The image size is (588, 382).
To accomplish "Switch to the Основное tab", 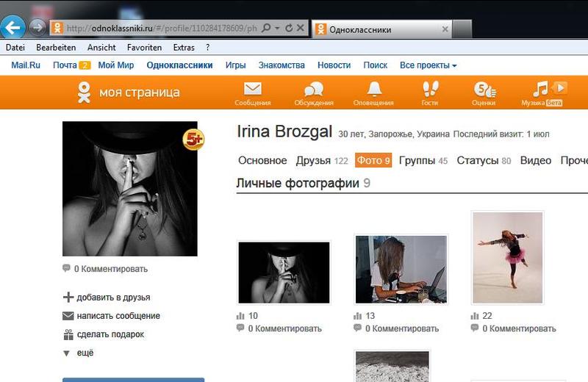I will 262,160.
